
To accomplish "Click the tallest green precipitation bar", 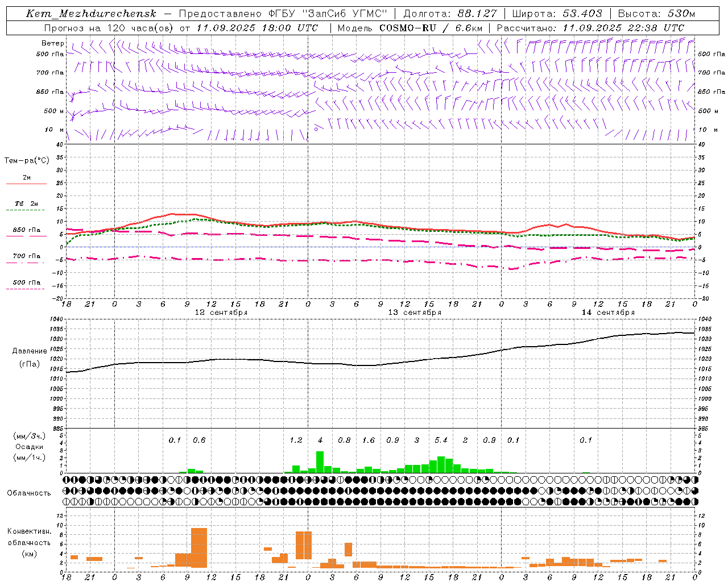I will [320, 462].
